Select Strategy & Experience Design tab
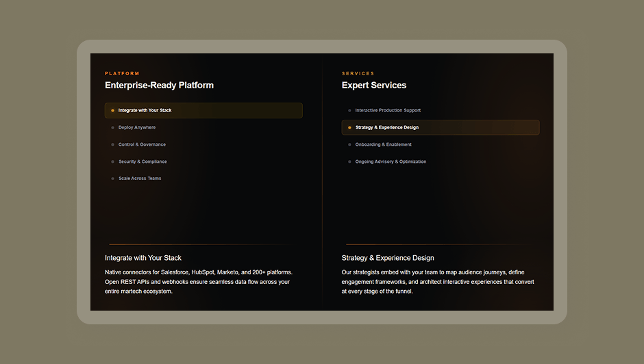644x364 pixels. point(441,128)
